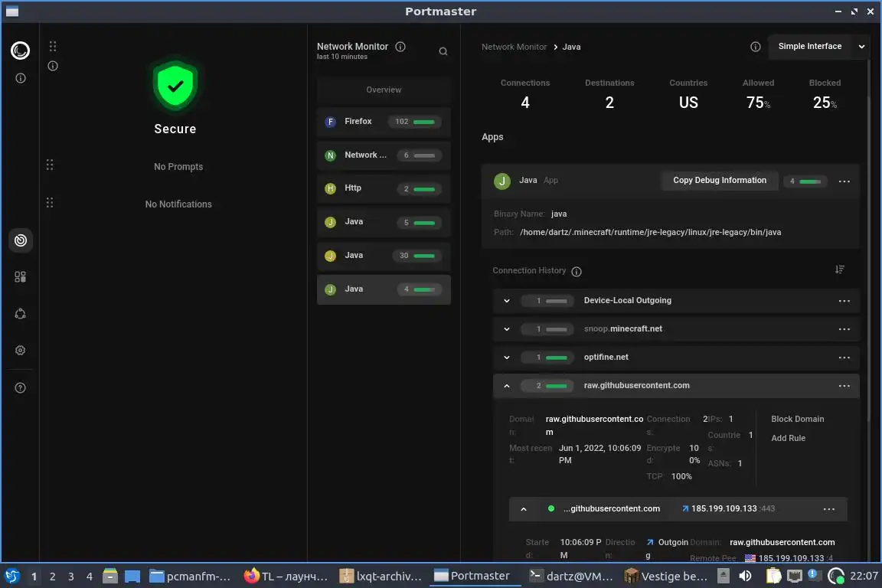Click the 185.199.109.133 IP address

pos(724,508)
